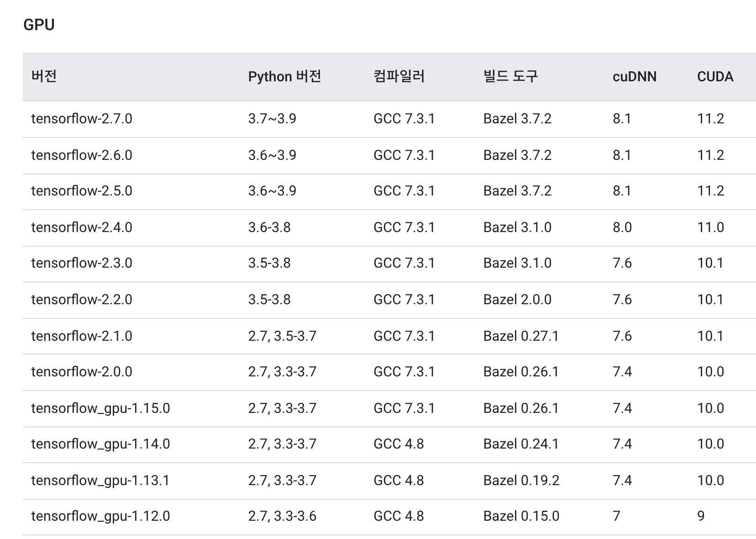Click GCC 4.8 in tensorflow_gpu-1.14.0 row
This screenshot has height=539, width=756.
pos(399,444)
